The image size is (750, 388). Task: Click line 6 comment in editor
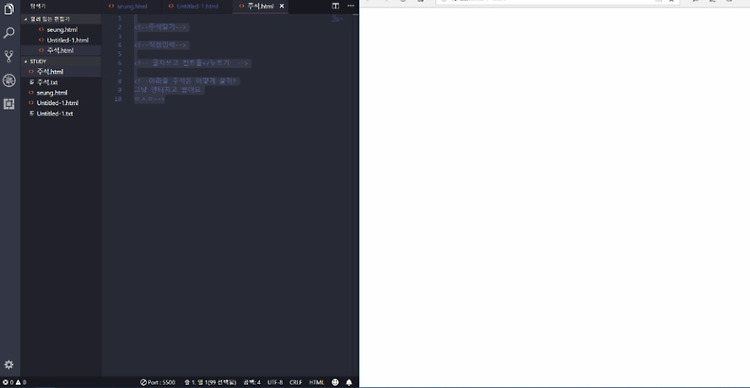point(192,63)
